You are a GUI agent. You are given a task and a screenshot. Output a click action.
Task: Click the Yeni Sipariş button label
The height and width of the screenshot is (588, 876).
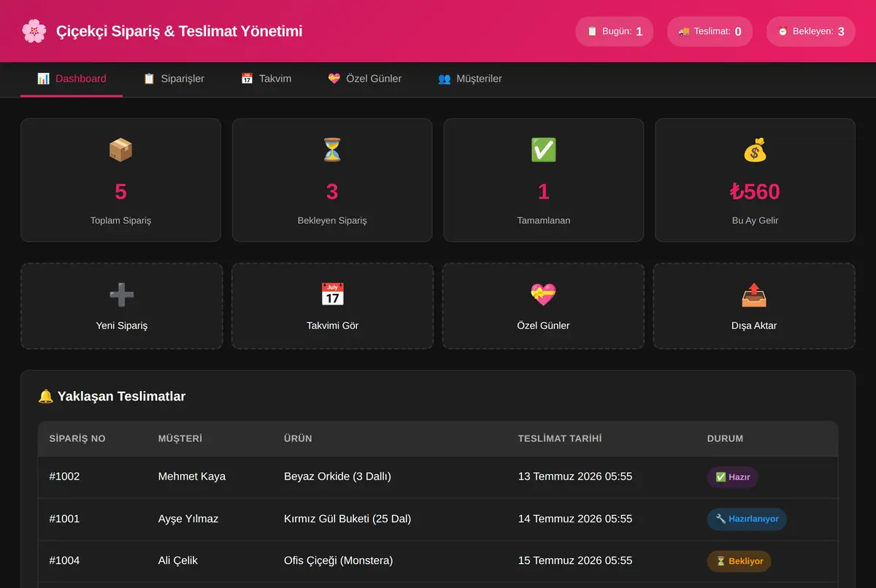pyautogui.click(x=121, y=325)
